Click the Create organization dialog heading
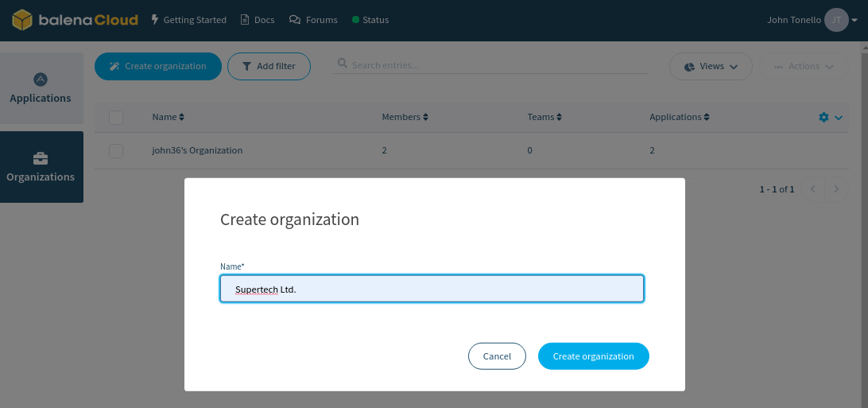Image resolution: width=868 pixels, height=408 pixels. coord(289,220)
